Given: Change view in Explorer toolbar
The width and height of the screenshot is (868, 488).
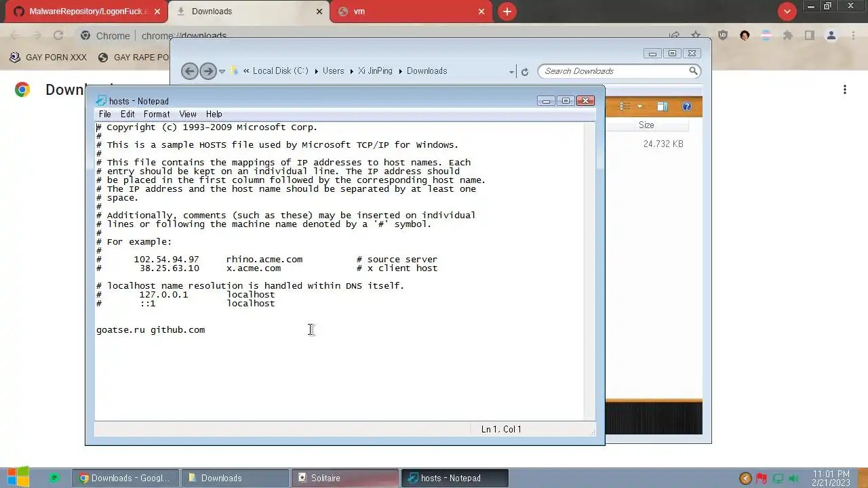Looking at the screenshot, I should 625,106.
